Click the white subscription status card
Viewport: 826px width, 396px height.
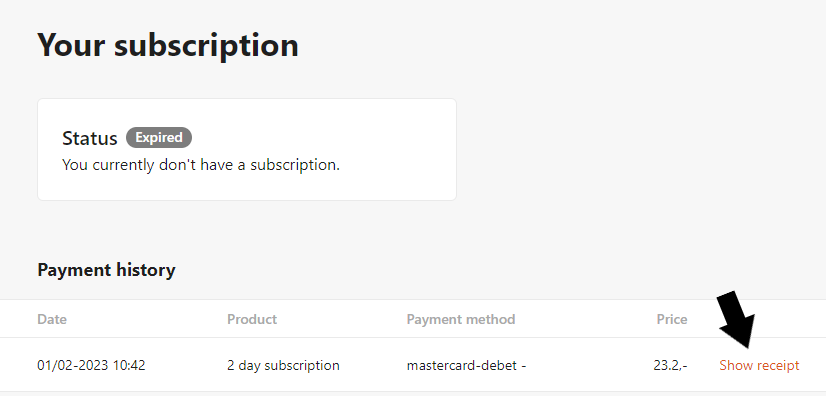click(x=247, y=150)
